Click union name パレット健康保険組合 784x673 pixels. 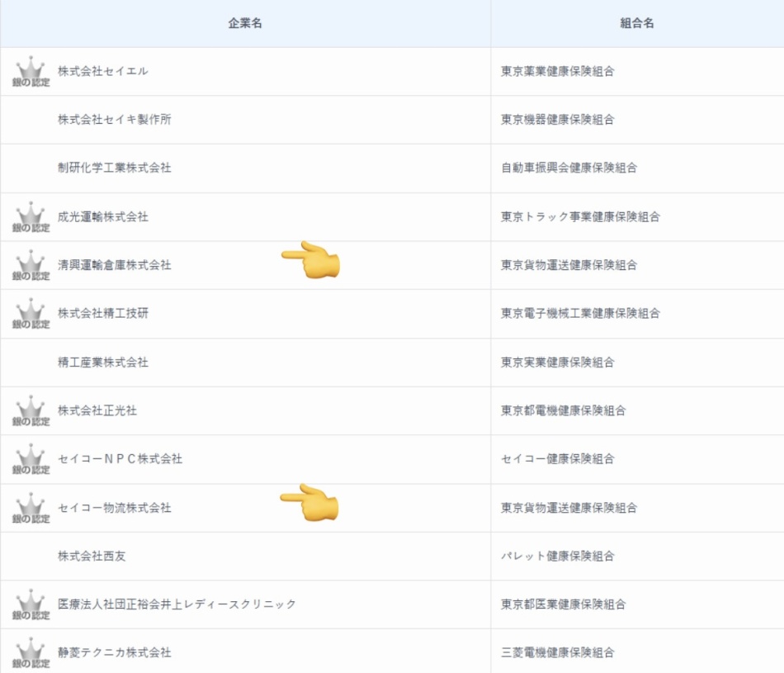tap(558, 556)
